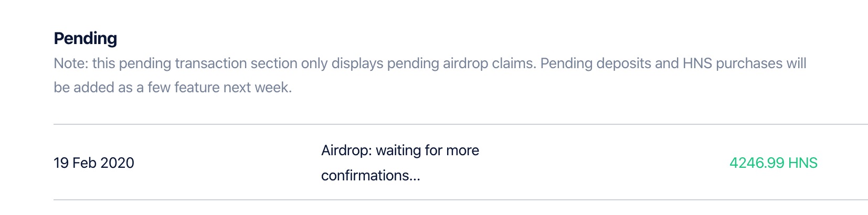Click the green 4246.99 HNS amount
The width and height of the screenshot is (868, 215).
pos(773,163)
